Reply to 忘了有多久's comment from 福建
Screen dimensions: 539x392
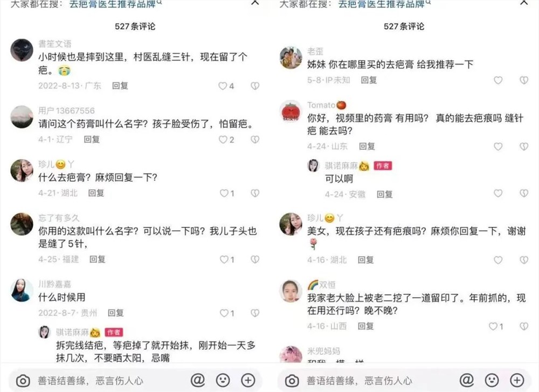point(97,259)
